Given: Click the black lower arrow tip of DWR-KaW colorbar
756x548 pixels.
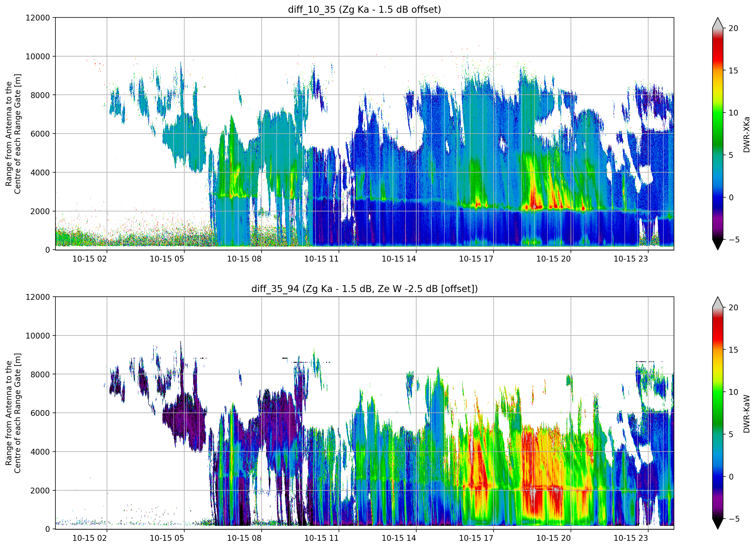Looking at the screenshot, I should [718, 524].
